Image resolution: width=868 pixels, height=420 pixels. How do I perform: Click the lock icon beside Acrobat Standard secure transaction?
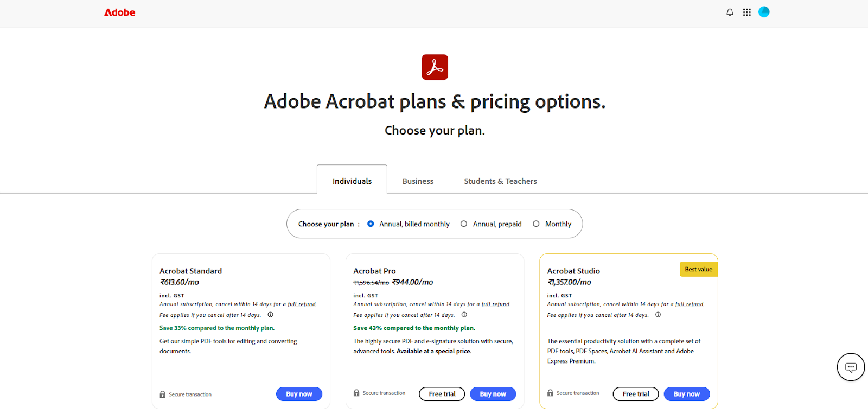click(x=162, y=394)
